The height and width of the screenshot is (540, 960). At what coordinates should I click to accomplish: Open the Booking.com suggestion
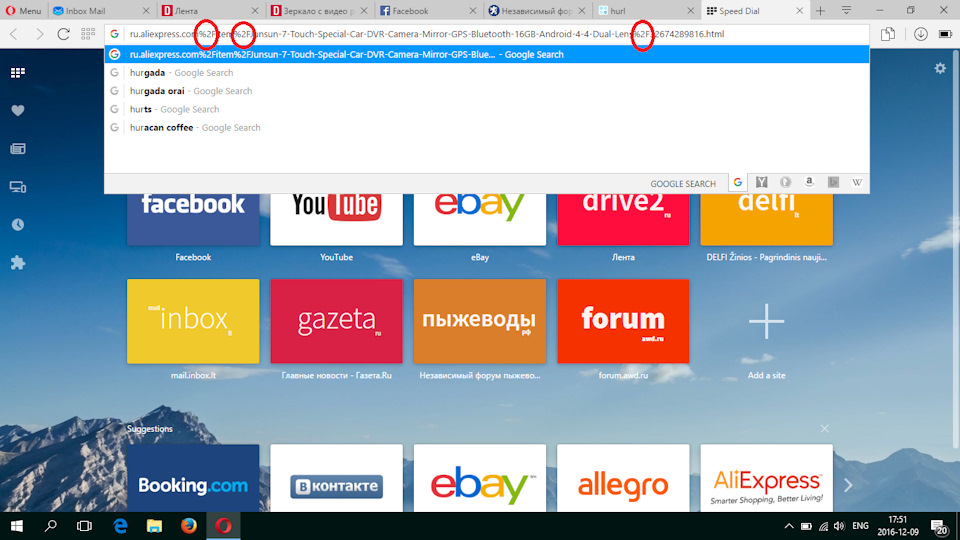click(x=193, y=478)
